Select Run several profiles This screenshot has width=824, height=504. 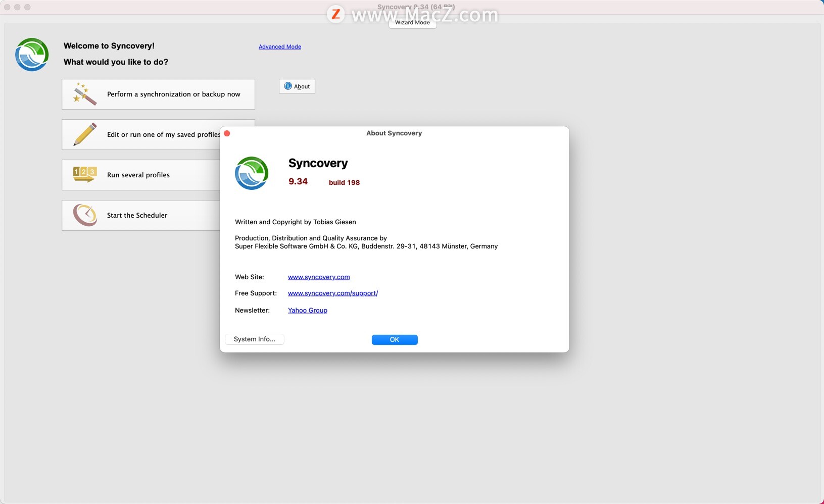(x=141, y=175)
